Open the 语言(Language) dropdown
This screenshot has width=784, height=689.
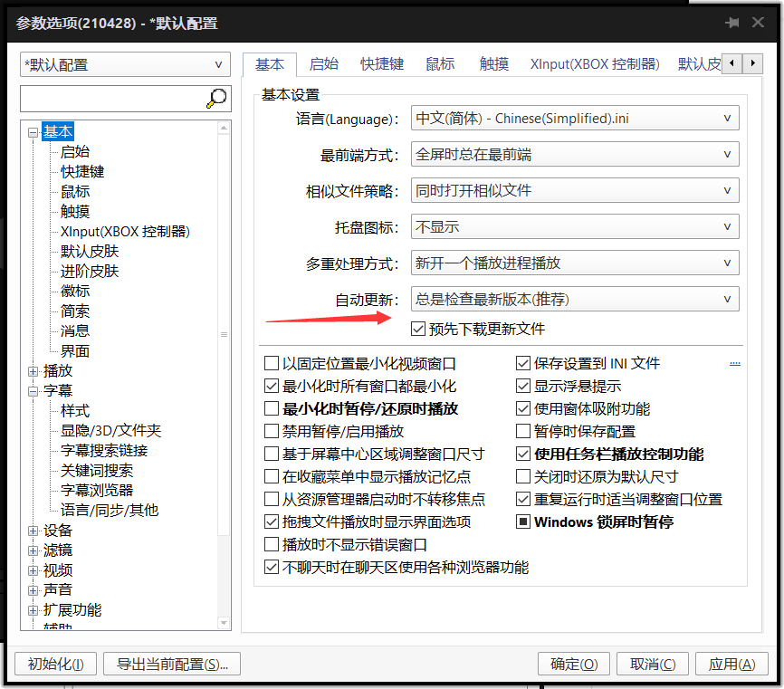coord(575,119)
